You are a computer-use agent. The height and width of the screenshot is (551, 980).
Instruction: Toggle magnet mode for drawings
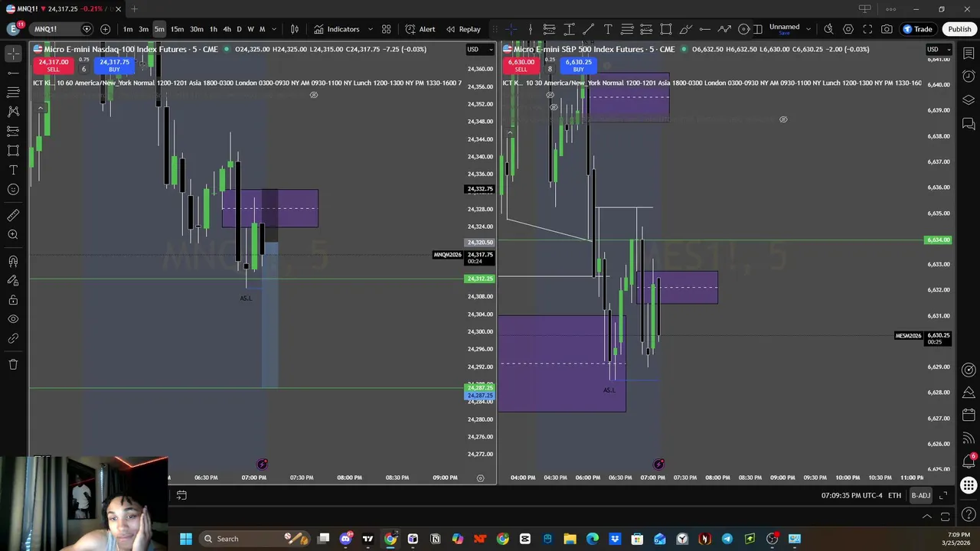click(x=13, y=261)
